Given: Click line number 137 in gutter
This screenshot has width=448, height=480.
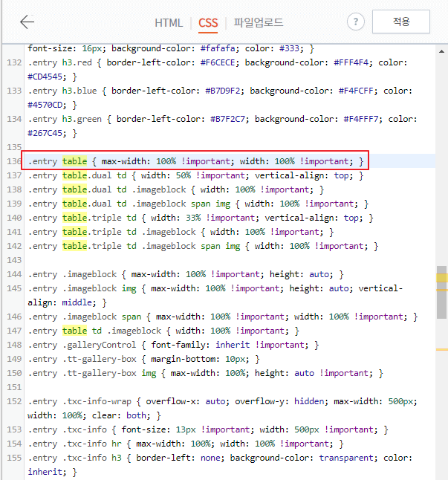Looking at the screenshot, I should [14, 175].
